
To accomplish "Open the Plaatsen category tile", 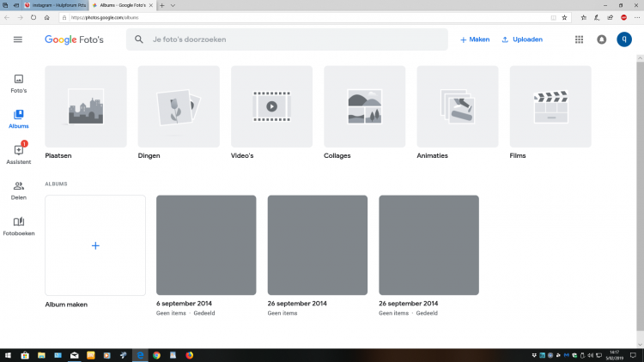I will [85, 106].
